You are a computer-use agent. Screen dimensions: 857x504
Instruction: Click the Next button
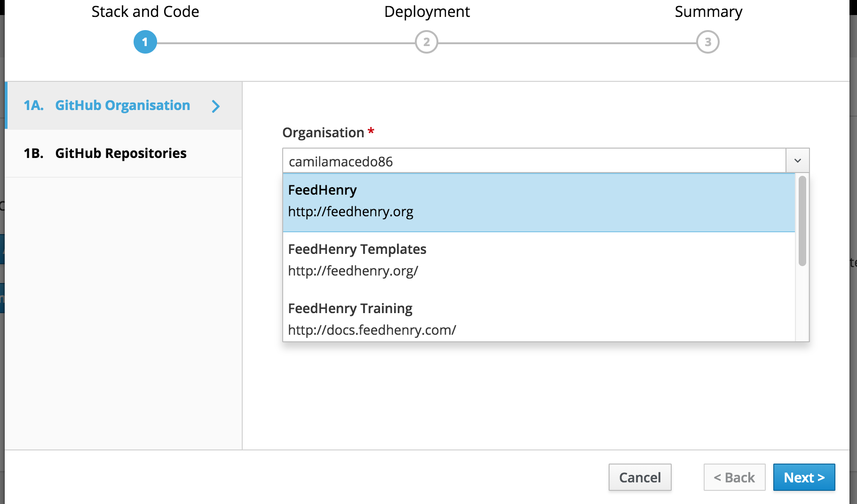[804, 477]
